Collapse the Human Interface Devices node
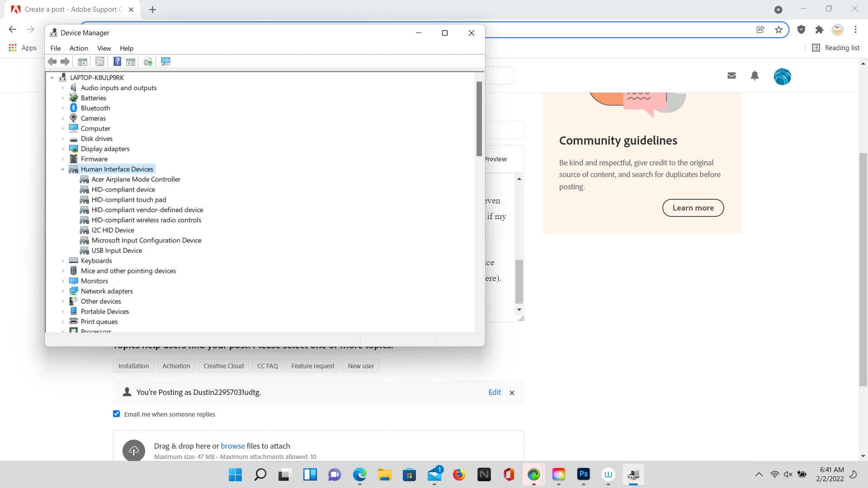The width and height of the screenshot is (868, 488). point(63,169)
